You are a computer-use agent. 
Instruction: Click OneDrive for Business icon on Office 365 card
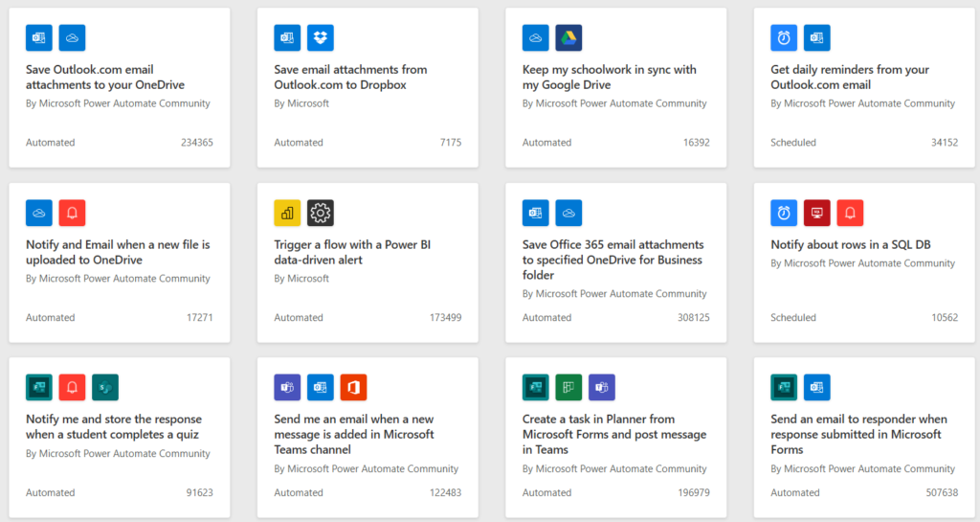(568, 213)
